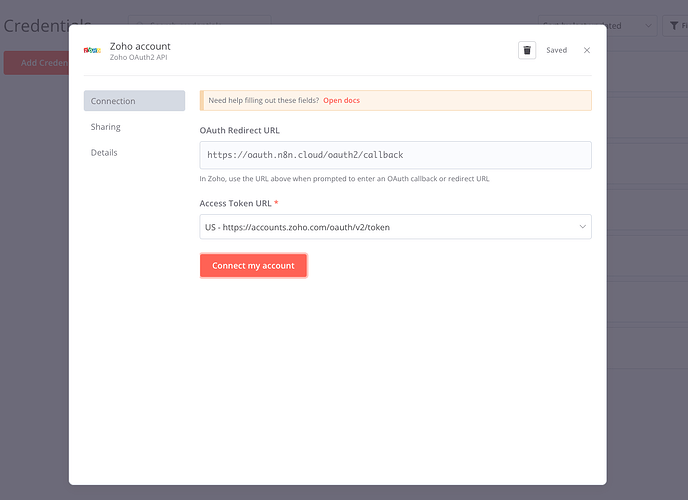Click Connect my account button
Image resolution: width=688 pixels, height=500 pixels.
[253, 265]
